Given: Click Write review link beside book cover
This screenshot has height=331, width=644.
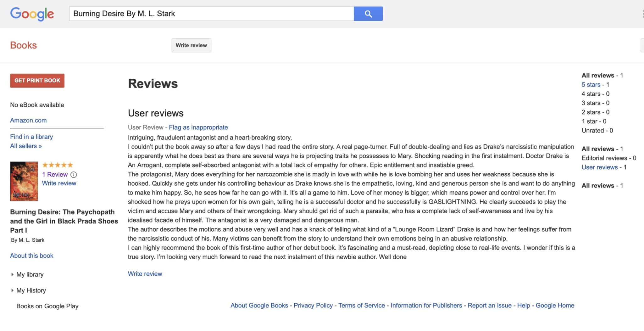Looking at the screenshot, I should coord(59,183).
